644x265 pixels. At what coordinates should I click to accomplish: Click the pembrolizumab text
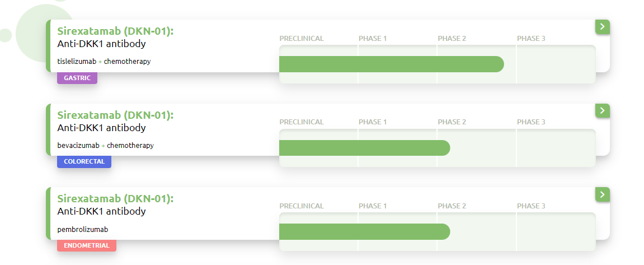pyautogui.click(x=82, y=230)
